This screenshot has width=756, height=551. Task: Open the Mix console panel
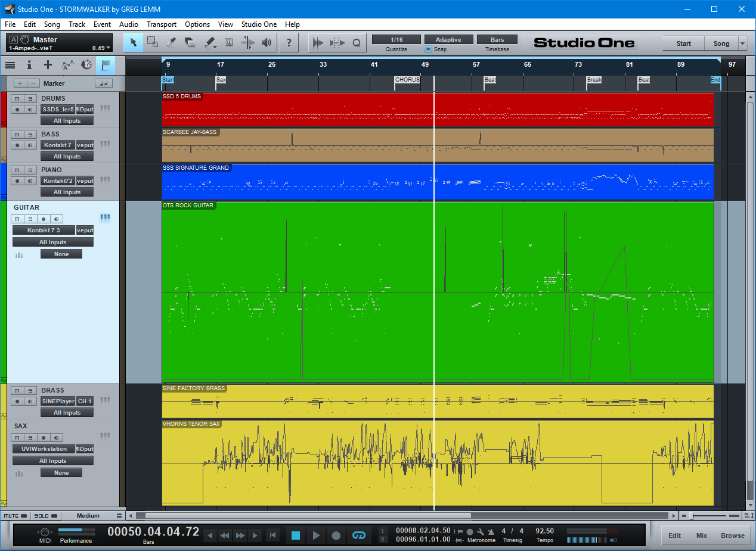(702, 536)
